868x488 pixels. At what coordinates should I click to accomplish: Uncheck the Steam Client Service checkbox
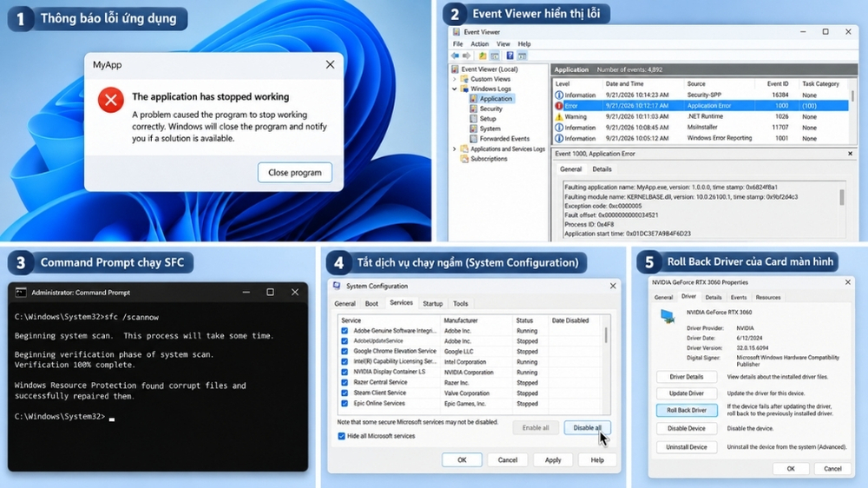click(x=345, y=393)
